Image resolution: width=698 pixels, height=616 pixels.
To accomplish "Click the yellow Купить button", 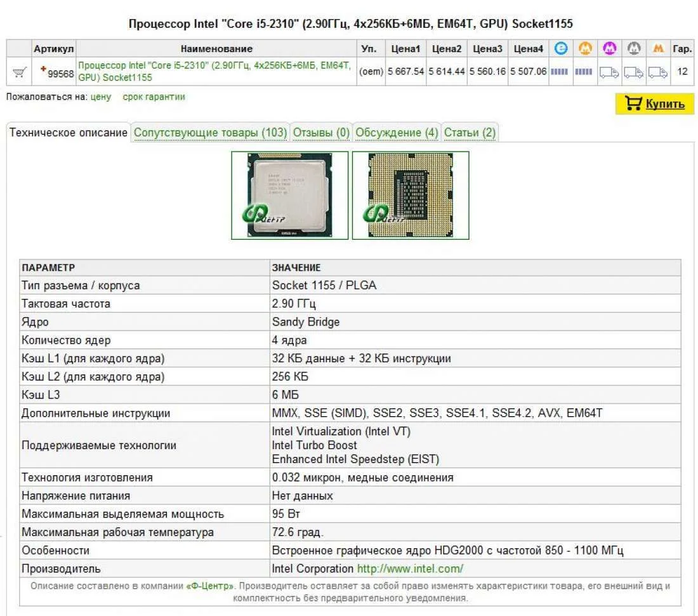I will pyautogui.click(x=654, y=103).
